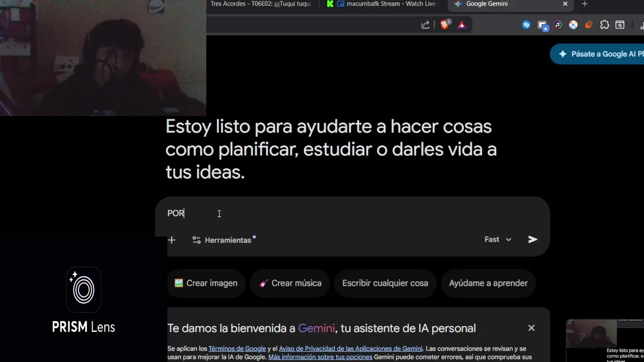Open a new browser tab
Image resolution: width=644 pixels, height=362 pixels.
coord(585,4)
